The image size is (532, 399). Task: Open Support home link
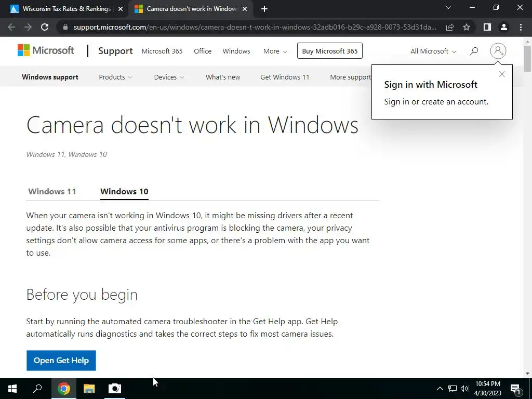coord(115,51)
